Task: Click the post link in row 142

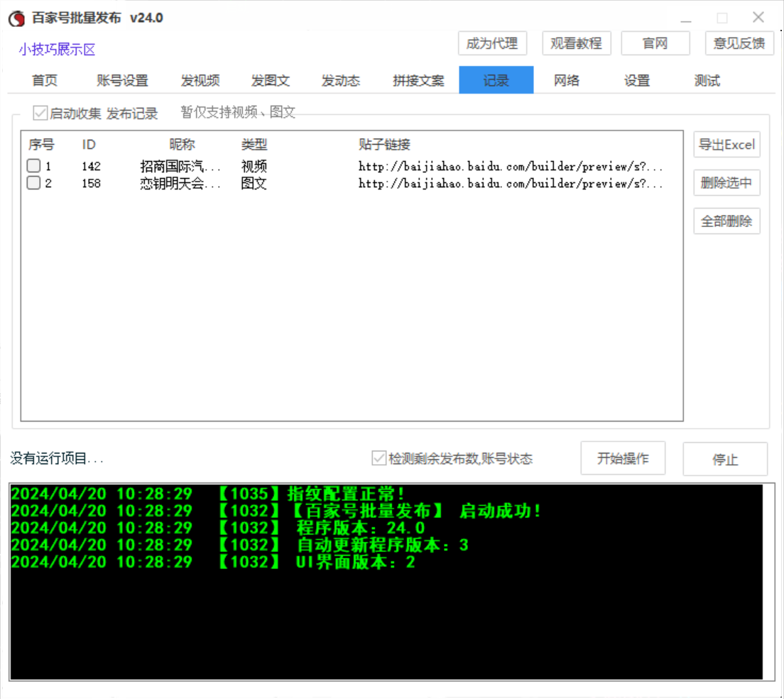Action: 511,166
